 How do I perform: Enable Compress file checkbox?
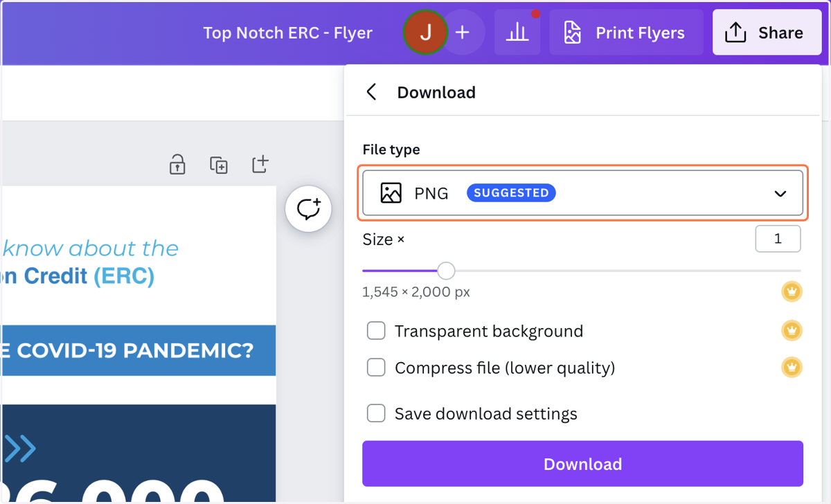[376, 368]
